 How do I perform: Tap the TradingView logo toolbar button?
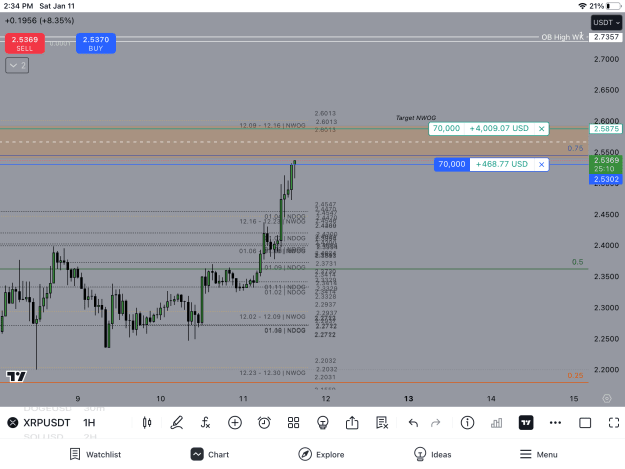pyautogui.click(x=526, y=423)
